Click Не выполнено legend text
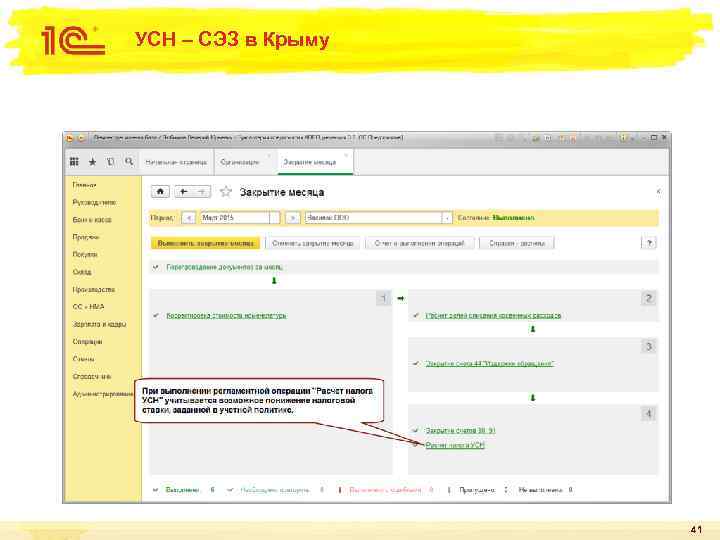This screenshot has width=720, height=540. (x=540, y=490)
